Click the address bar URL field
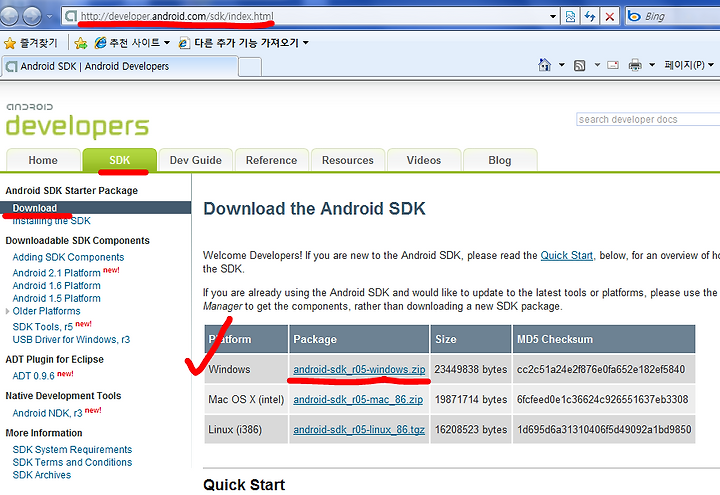 click(x=305, y=17)
